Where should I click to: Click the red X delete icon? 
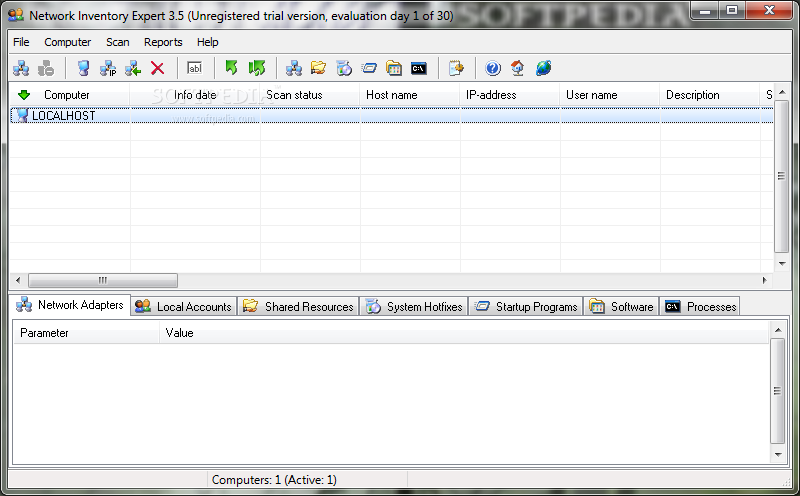point(158,68)
